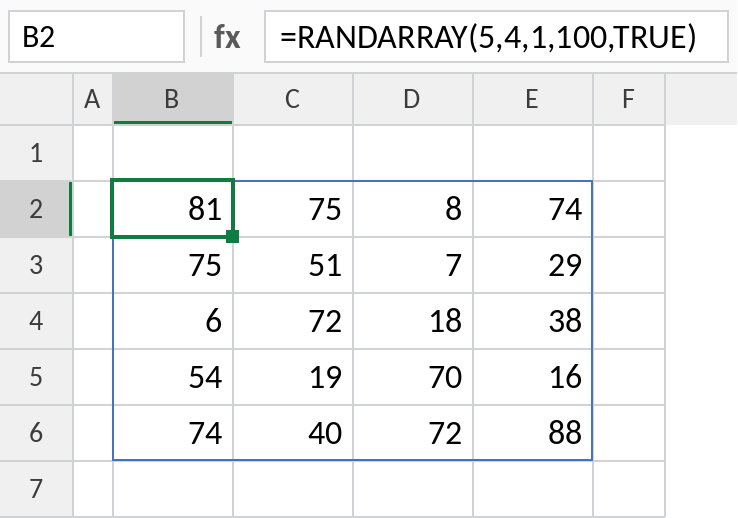Screen dimensions: 738x518
Task: Select row 7 header
Action: pyautogui.click(x=36, y=489)
